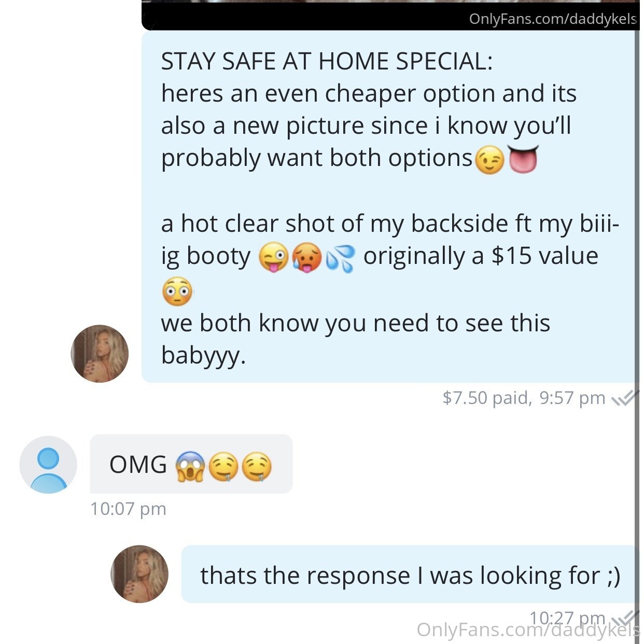Click the black media preview bar at top
Screen dimensions: 644x644
(x=390, y=16)
